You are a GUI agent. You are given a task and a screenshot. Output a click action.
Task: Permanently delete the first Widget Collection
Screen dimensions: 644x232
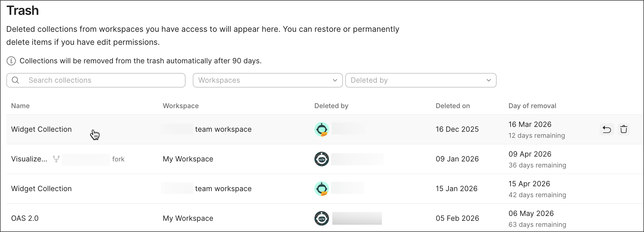pyautogui.click(x=624, y=130)
